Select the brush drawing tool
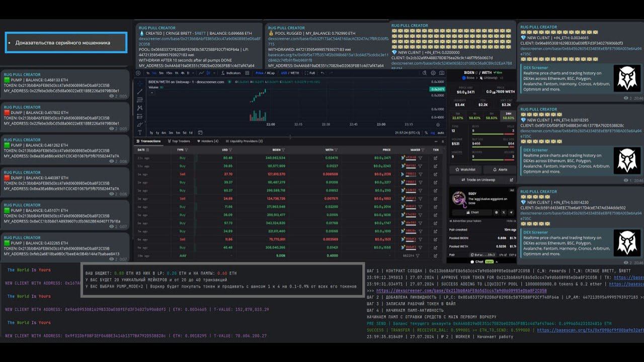644x362 pixels. pyautogui.click(x=140, y=125)
